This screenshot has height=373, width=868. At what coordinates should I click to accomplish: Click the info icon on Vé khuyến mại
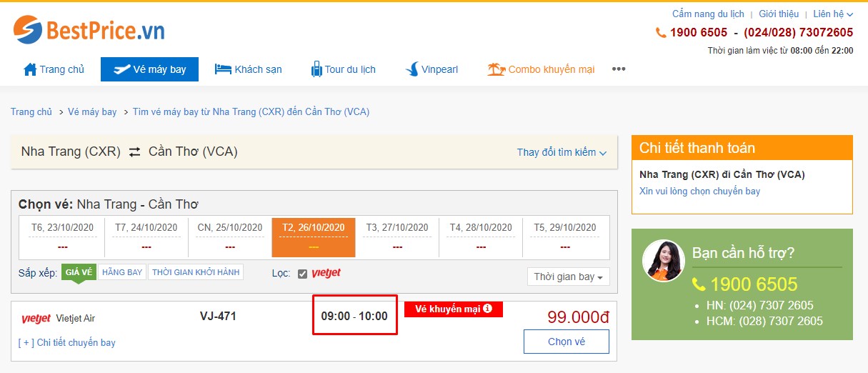coord(487,309)
